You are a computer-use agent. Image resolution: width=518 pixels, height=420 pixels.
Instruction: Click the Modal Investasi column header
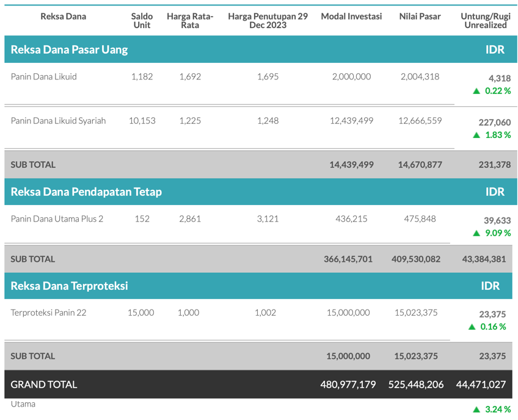pos(351,16)
